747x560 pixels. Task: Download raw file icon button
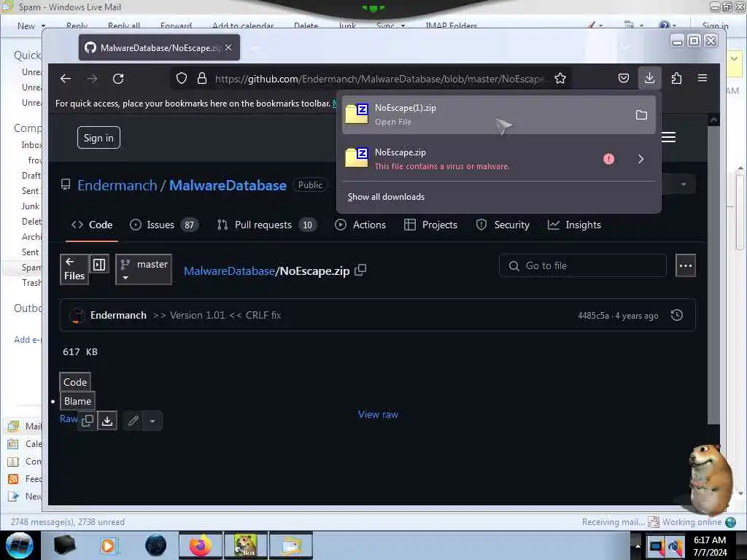[107, 421]
